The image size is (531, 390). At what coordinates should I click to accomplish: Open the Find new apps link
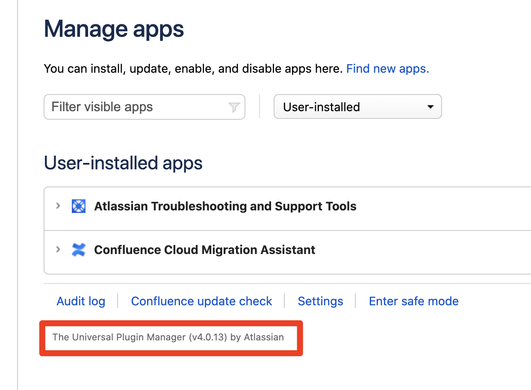click(x=387, y=69)
